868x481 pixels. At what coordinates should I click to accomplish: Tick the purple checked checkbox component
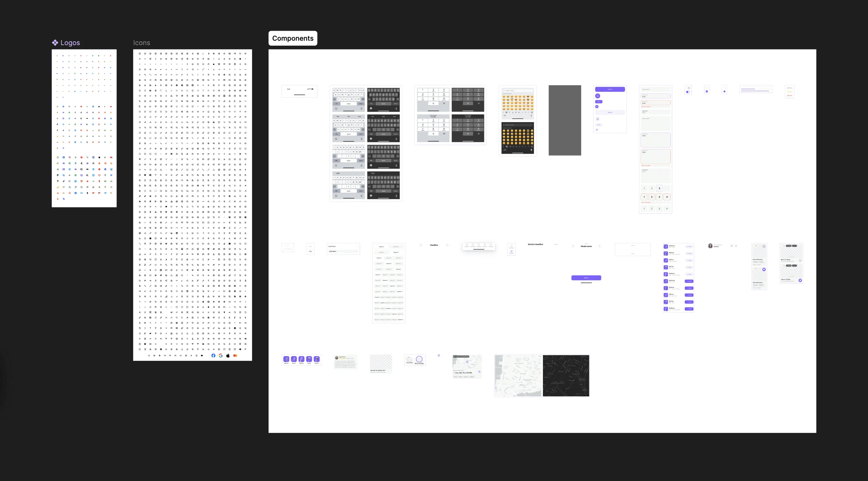point(707,91)
